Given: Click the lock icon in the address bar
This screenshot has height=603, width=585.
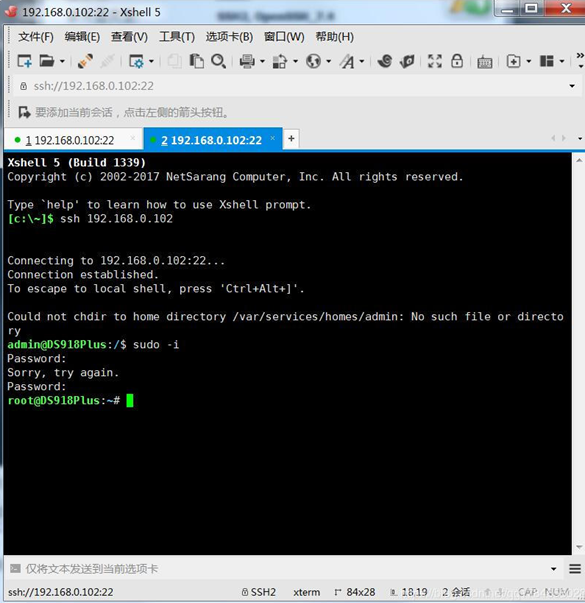Looking at the screenshot, I should [23, 86].
